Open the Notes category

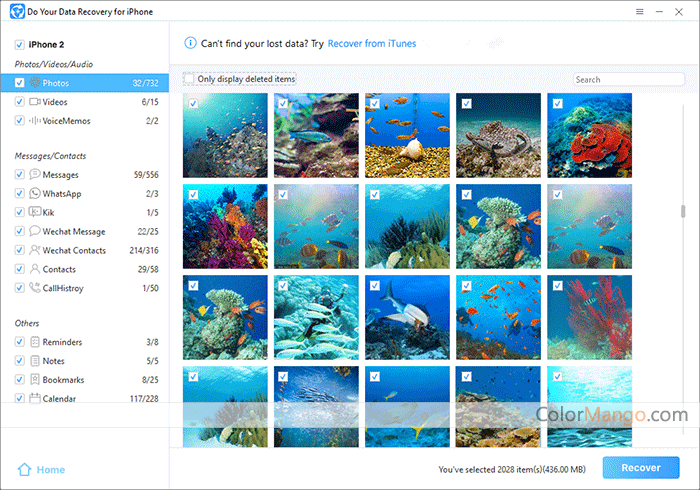click(53, 361)
